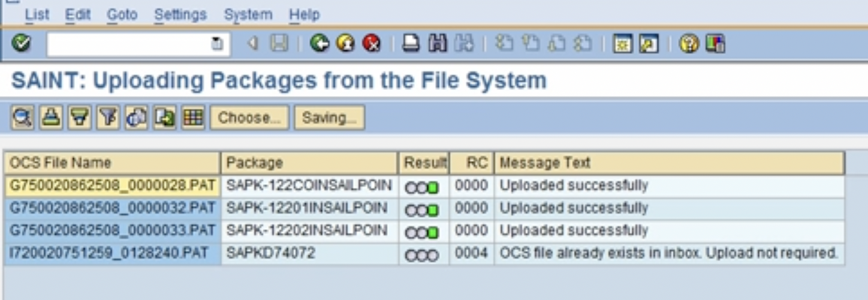
Task: Select the Message Text column header
Action: (x=670, y=163)
